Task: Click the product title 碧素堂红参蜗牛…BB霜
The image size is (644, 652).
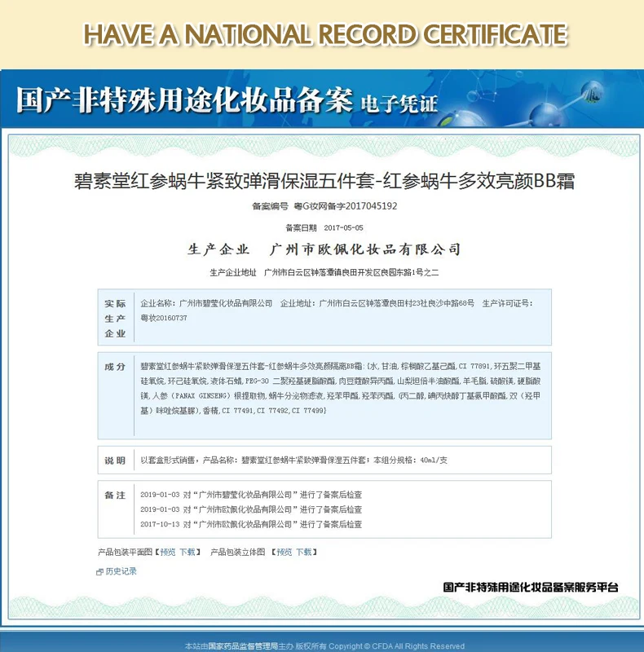Action: (x=324, y=181)
